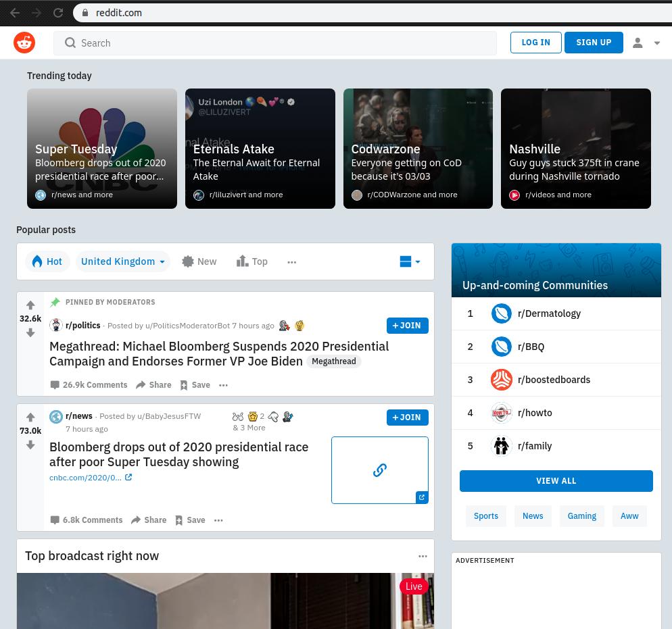
Task: Click the Save bookmark icon on the Megathread post
Action: pyautogui.click(x=183, y=385)
